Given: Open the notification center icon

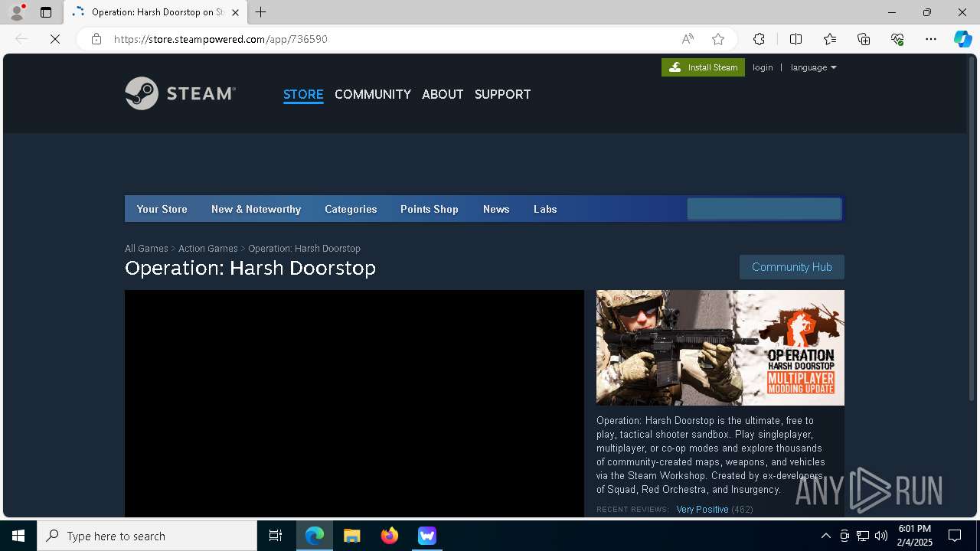Looking at the screenshot, I should (955, 536).
